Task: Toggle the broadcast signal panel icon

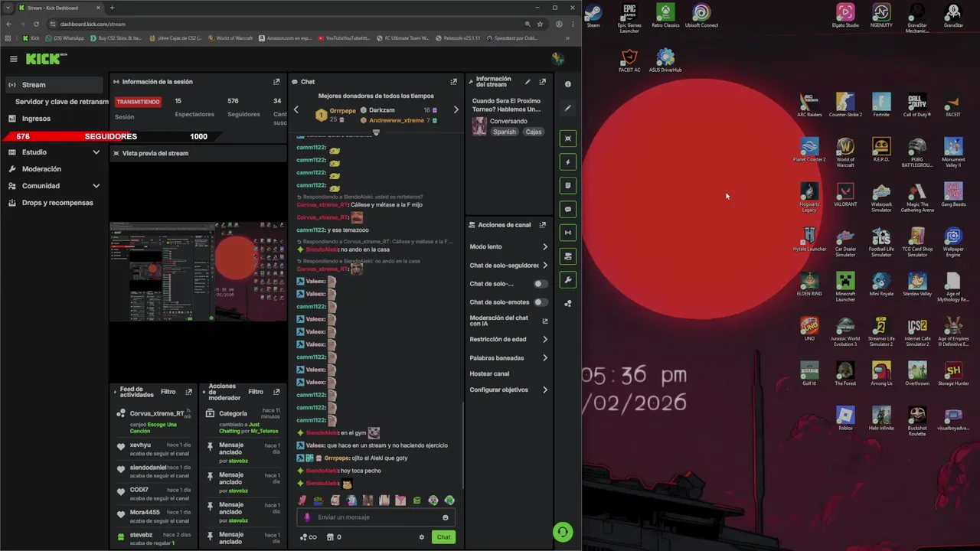Action: pyautogui.click(x=568, y=233)
